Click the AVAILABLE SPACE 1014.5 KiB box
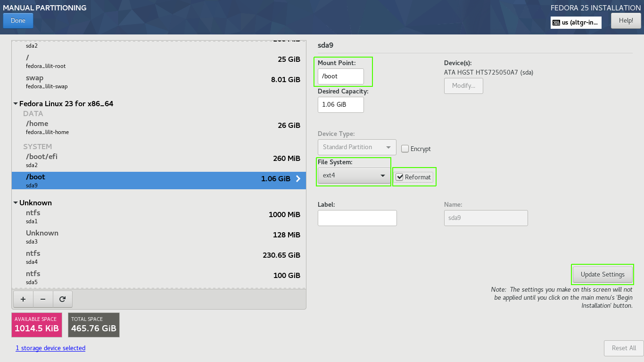Viewport: 644px width, 362px height. pos(37,325)
